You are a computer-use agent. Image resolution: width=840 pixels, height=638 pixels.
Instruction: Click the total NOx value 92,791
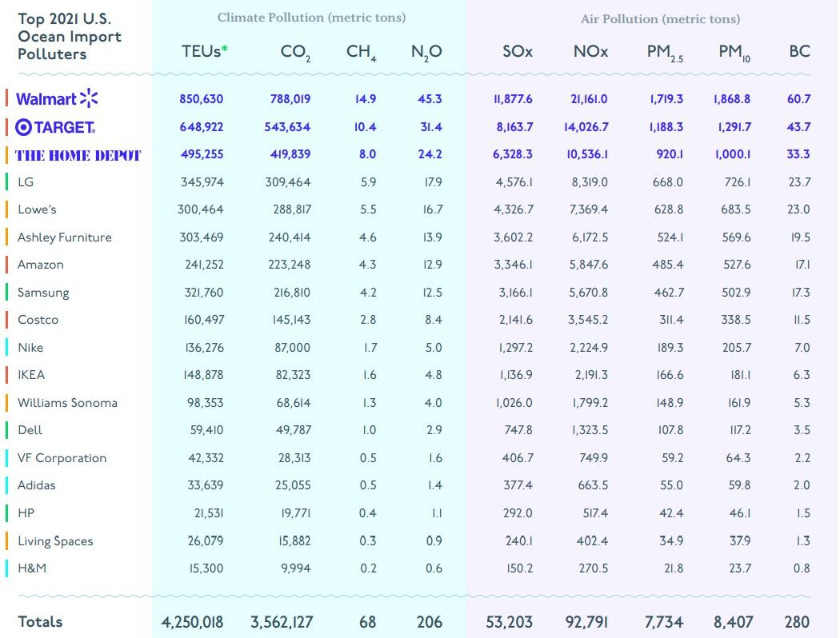pyautogui.click(x=586, y=622)
